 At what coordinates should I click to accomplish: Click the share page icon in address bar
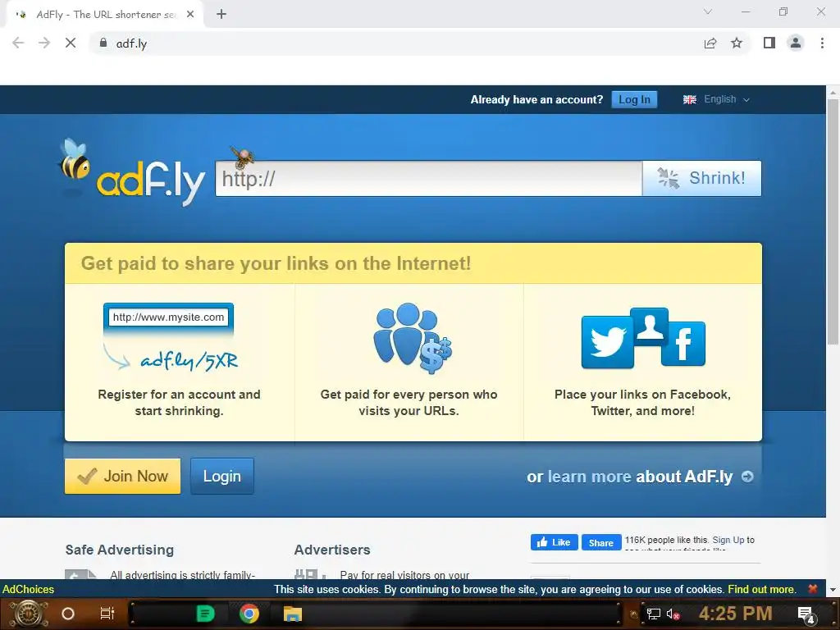point(710,43)
